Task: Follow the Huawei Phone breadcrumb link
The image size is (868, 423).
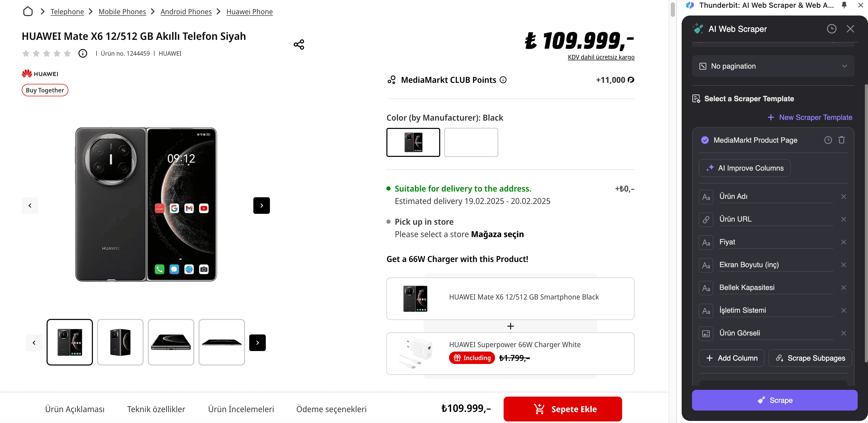Action: 249,12
